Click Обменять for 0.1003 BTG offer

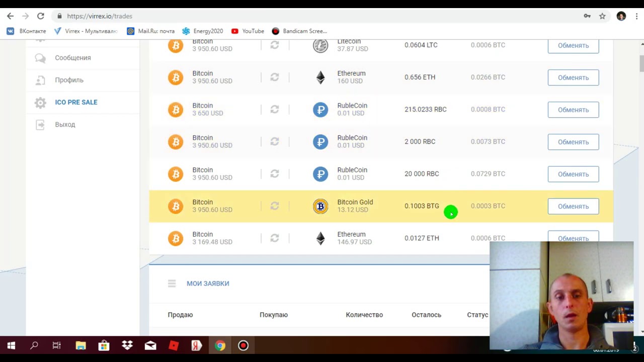[573, 206]
